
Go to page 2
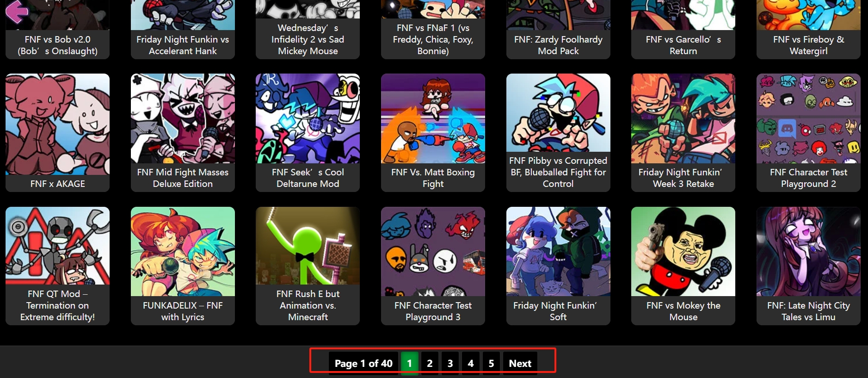430,363
